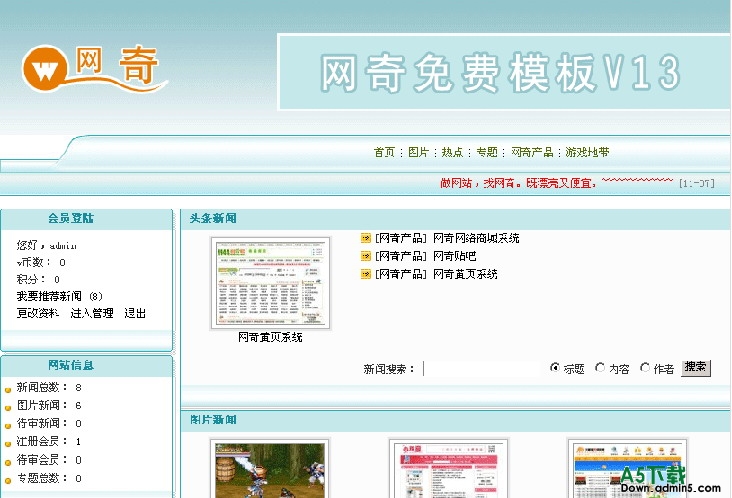Click bullet icon next to 待审新闻
This screenshot has width=732, height=498.
point(8,426)
